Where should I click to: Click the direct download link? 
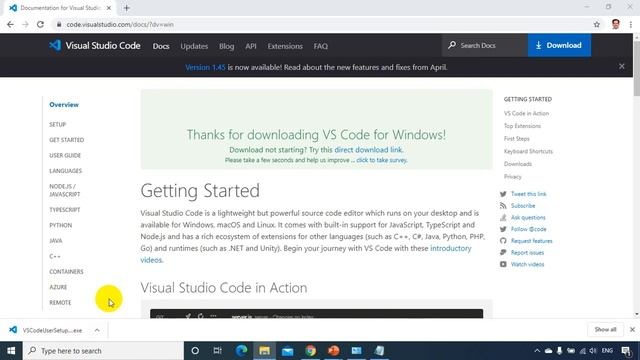pyautogui.click(x=368, y=150)
